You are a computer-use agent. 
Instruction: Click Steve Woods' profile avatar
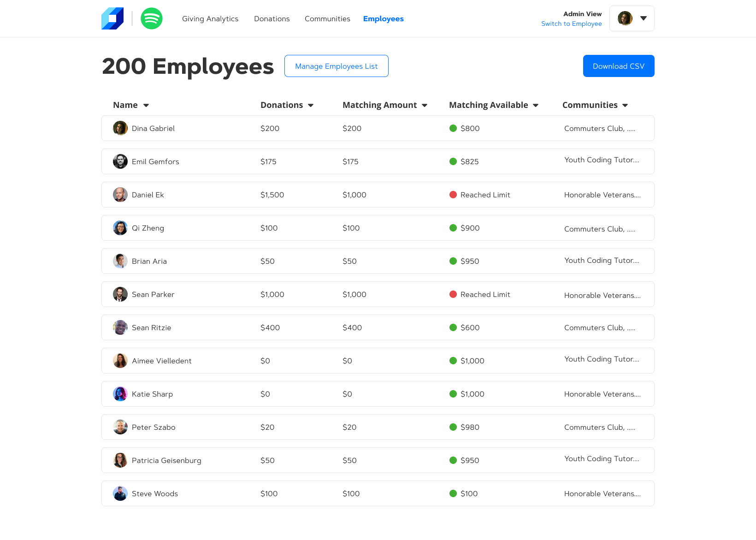click(120, 493)
